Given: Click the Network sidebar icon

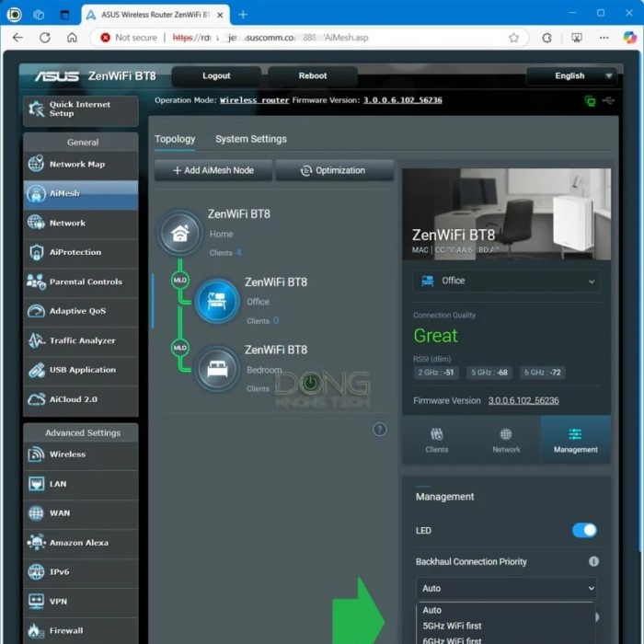Looking at the screenshot, I should 36,223.
